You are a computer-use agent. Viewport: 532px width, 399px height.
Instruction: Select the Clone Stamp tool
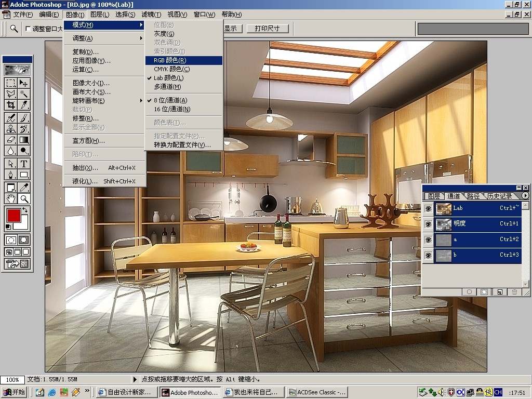[x=11, y=129]
